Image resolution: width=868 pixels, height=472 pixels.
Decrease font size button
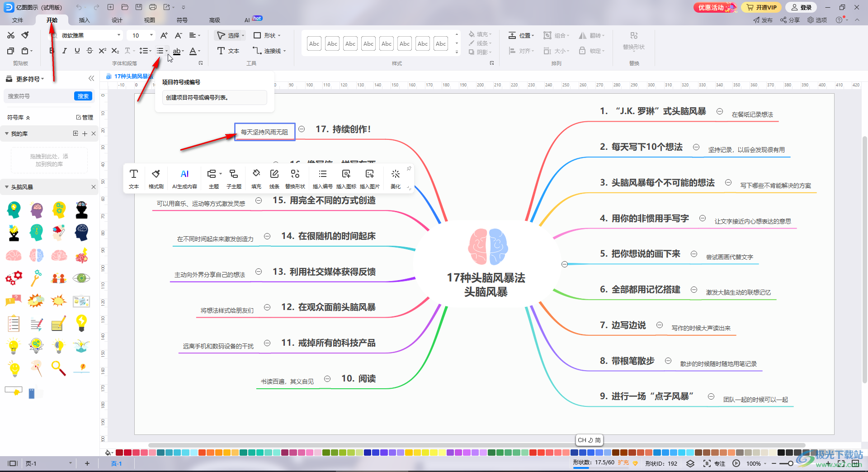pyautogui.click(x=179, y=35)
